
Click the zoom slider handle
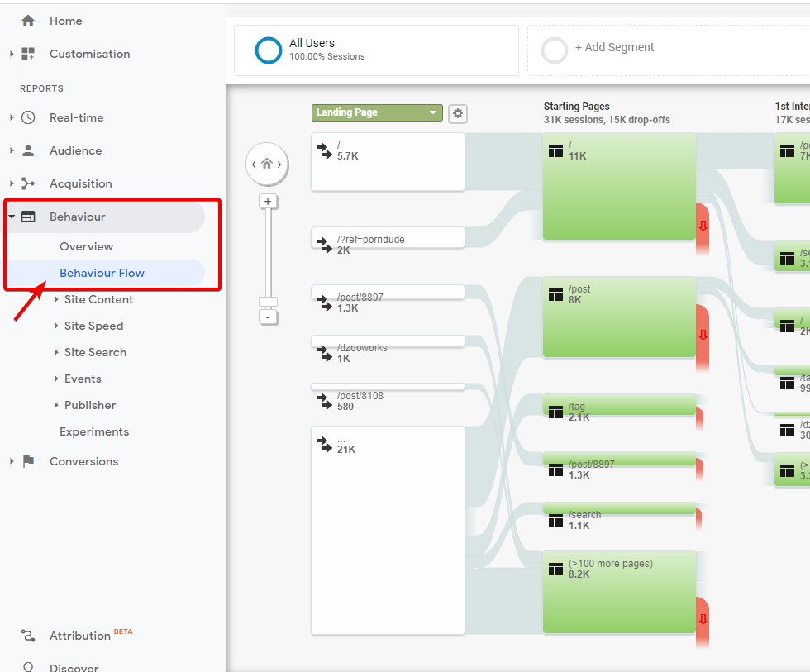(267, 302)
